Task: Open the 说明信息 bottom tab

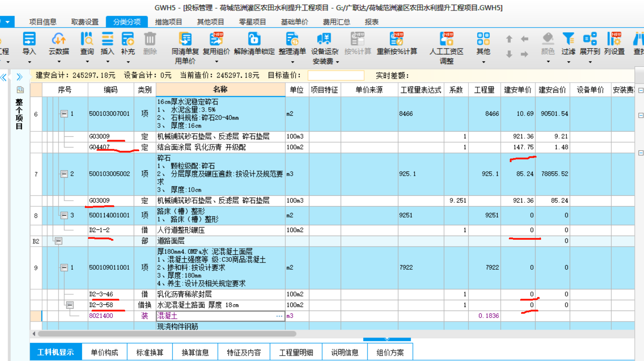Action: [345, 352]
